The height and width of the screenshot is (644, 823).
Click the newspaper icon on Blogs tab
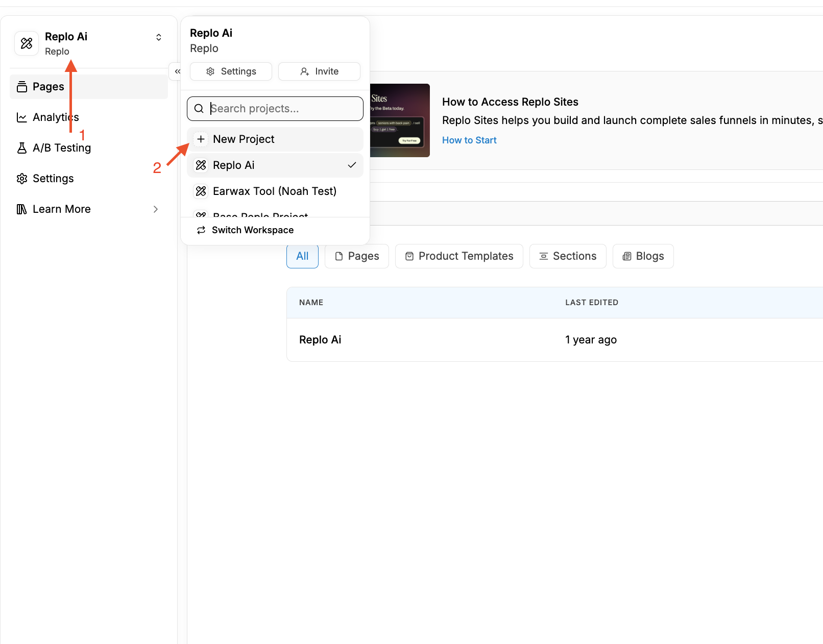click(x=627, y=256)
